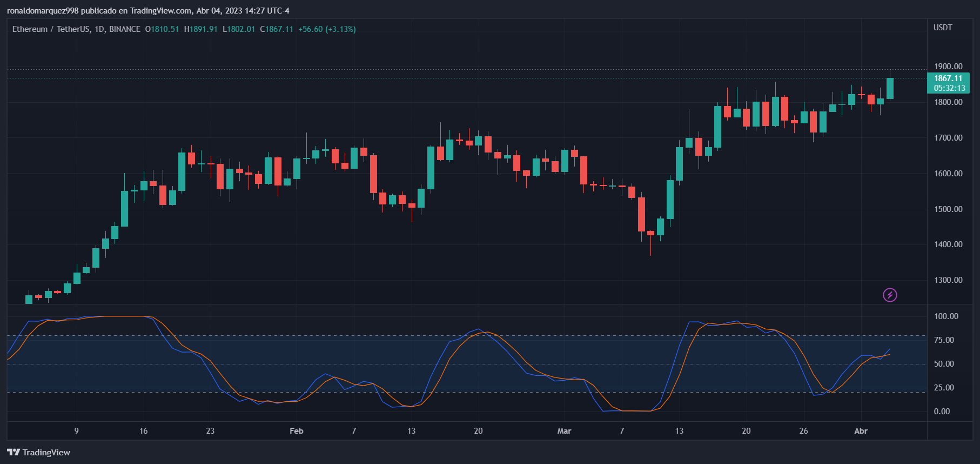Select the 'Feb' date label on the time axis
Viewport: 980px width, 464px height.
[296, 431]
